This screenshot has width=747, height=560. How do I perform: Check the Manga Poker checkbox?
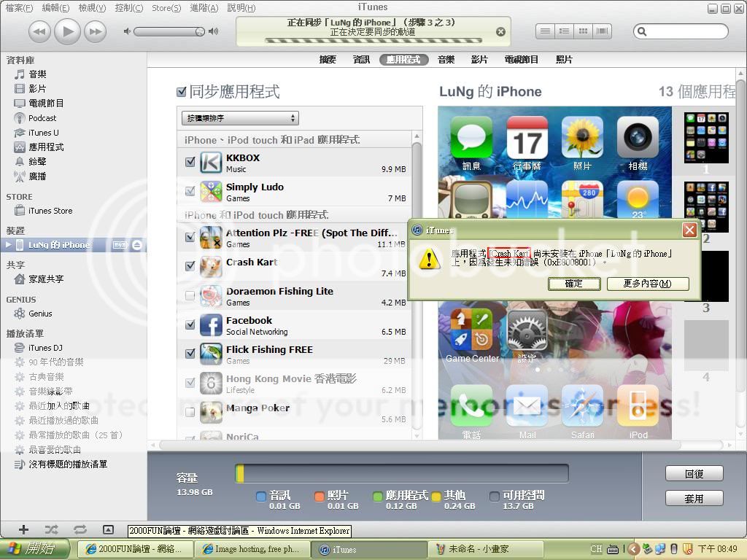point(190,412)
